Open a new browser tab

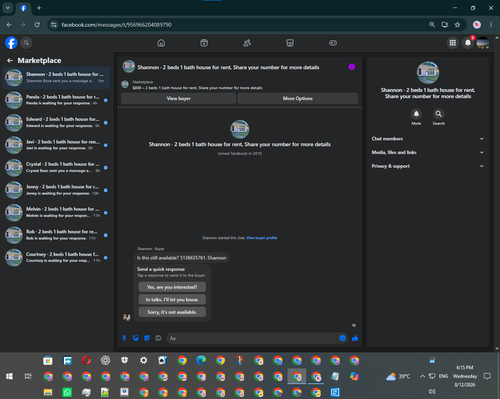pyautogui.click(x=39, y=8)
